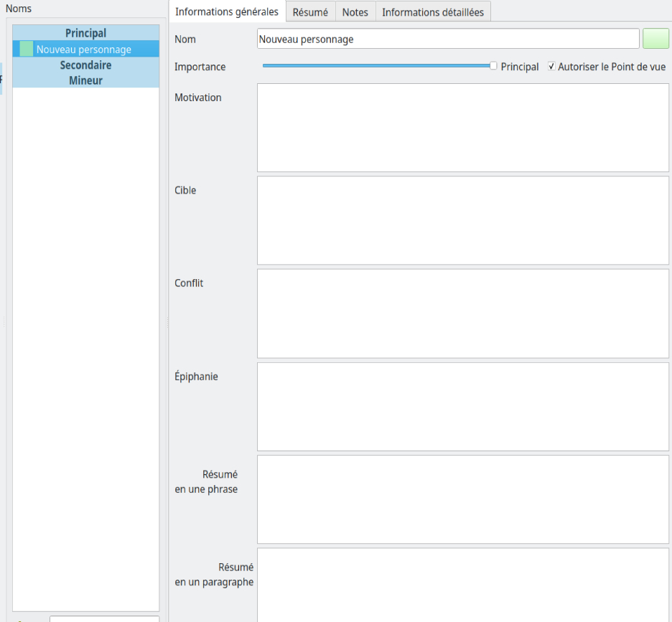Select the Principal group header
This screenshot has width=672, height=622.
coord(85,33)
